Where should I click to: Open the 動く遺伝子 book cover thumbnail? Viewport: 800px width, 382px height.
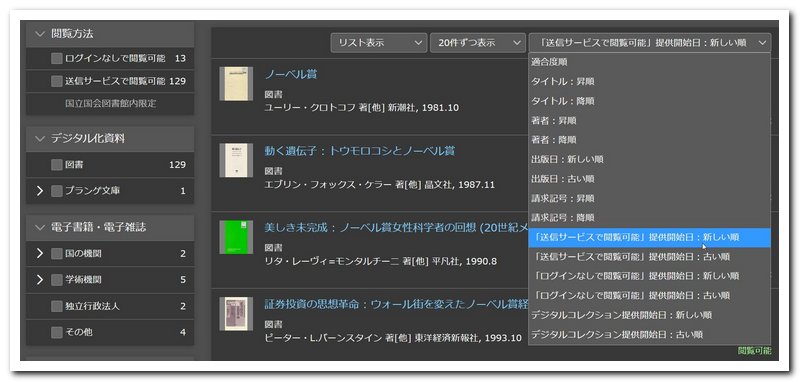pyautogui.click(x=236, y=160)
